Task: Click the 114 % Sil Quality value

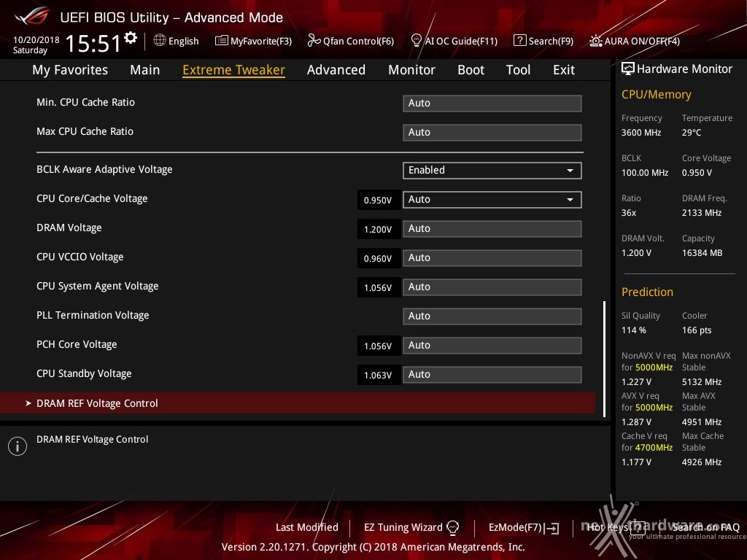Action: click(634, 330)
